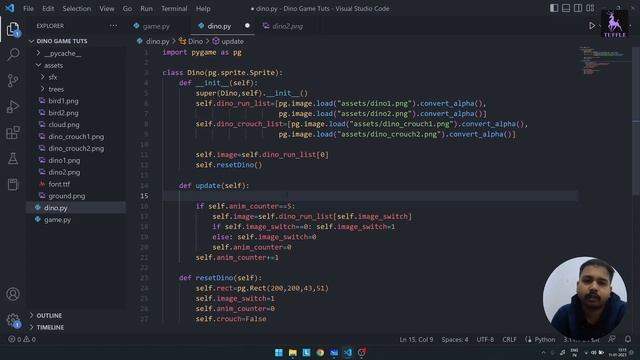
Task: Toggle primary side bar layout icon
Action: [x=554, y=8]
